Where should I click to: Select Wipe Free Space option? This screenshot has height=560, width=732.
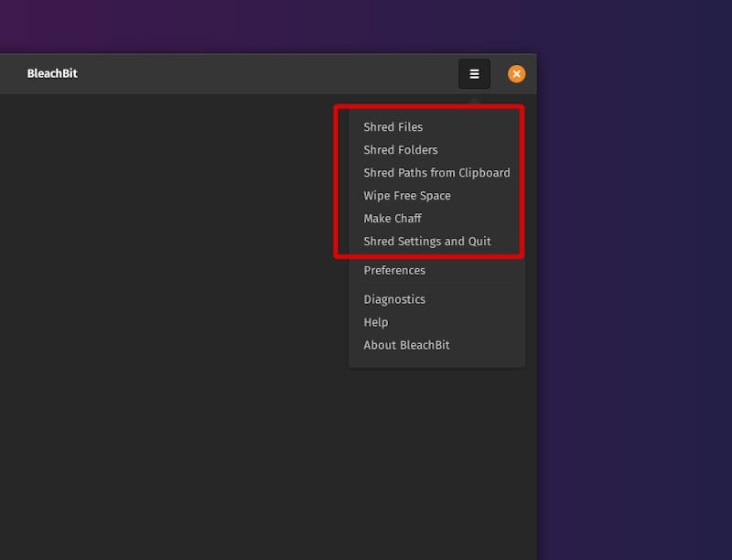(x=436, y=196)
